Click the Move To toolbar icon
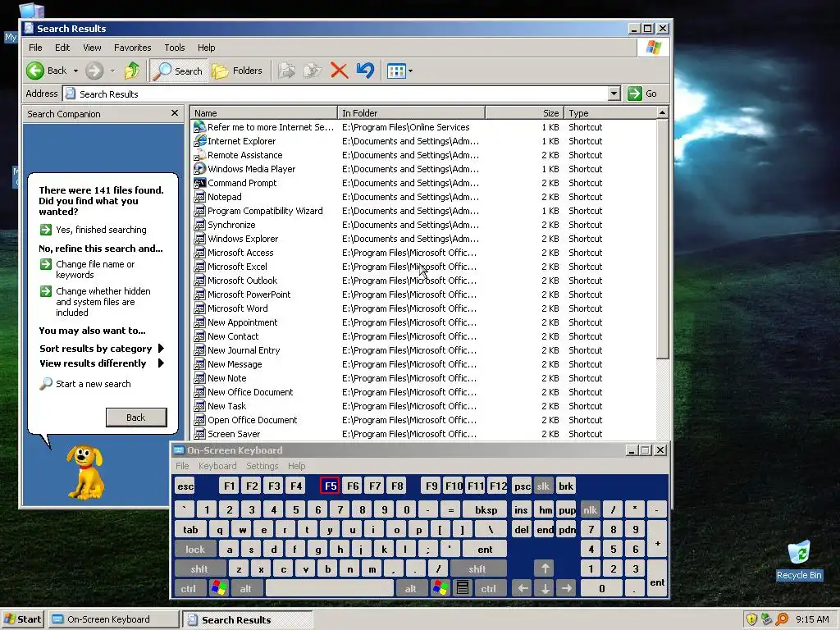Screen dimensions: 840x630 (286, 71)
